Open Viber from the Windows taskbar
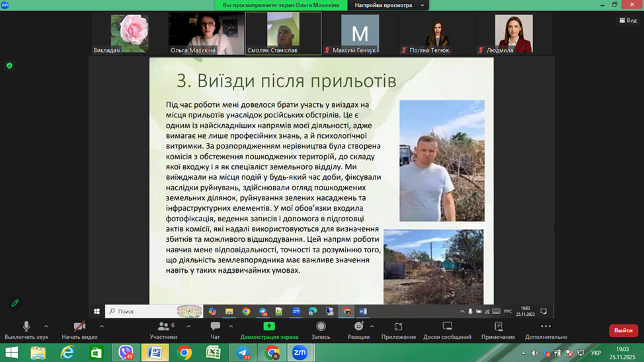644x362 pixels. coord(126,353)
